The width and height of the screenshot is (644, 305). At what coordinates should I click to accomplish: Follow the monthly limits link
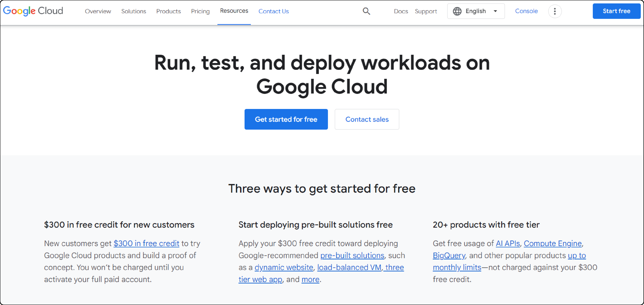[457, 267]
